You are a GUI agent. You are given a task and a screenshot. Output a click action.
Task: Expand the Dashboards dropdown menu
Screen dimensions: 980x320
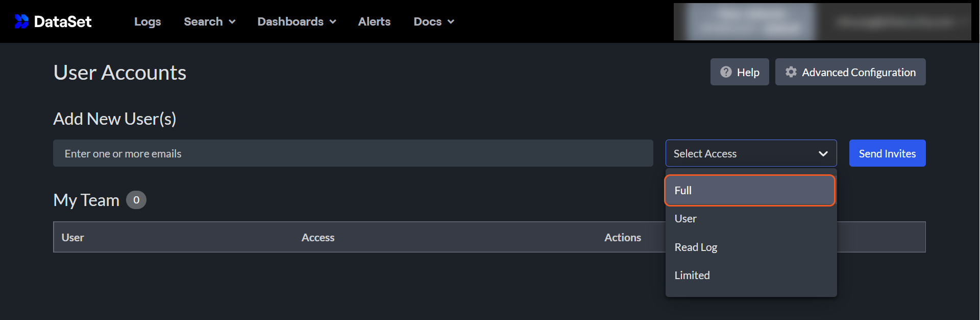pyautogui.click(x=297, y=21)
